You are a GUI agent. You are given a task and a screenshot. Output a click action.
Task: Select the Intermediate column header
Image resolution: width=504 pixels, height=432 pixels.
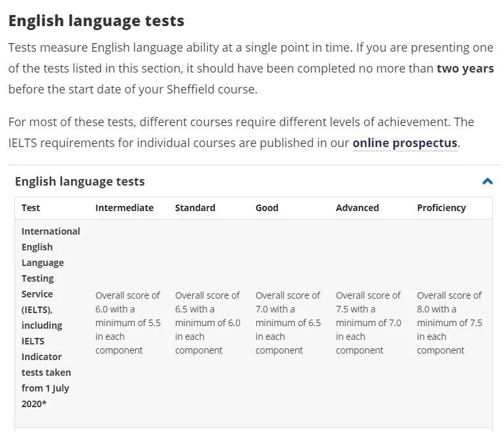[124, 208]
